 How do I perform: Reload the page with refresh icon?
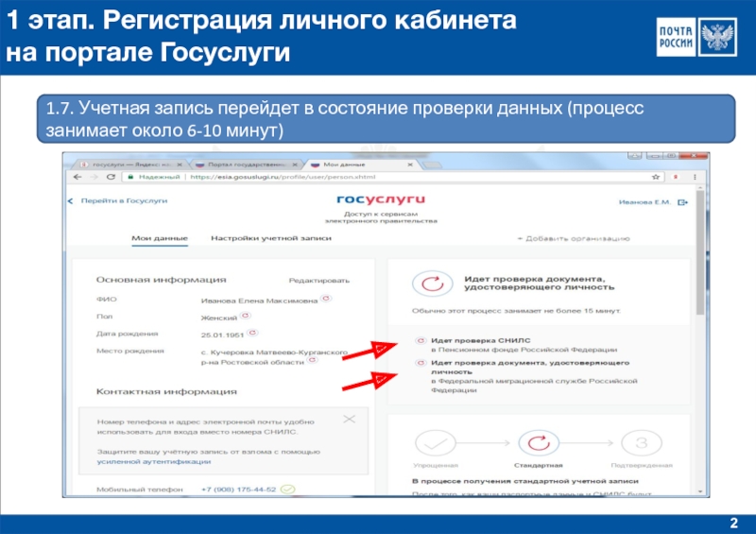pyautogui.click(x=111, y=177)
